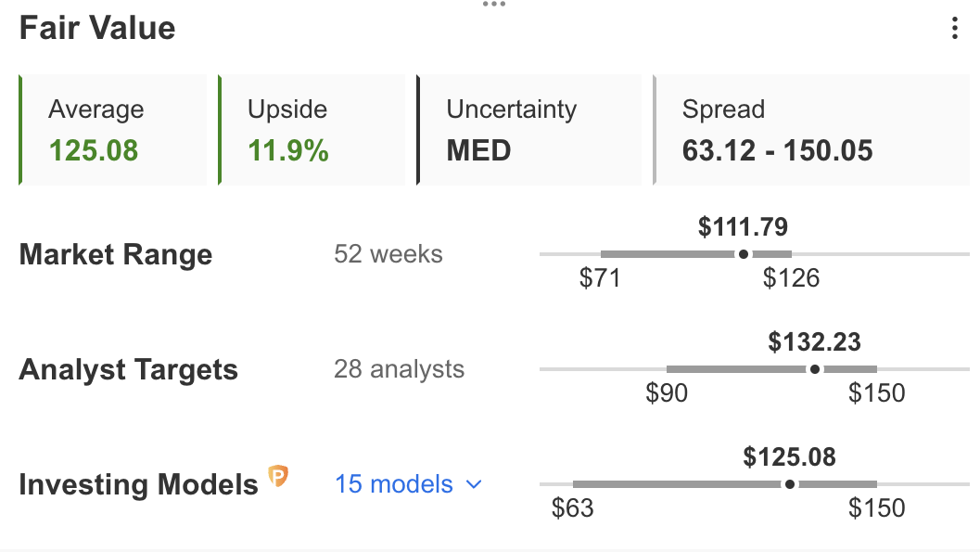This screenshot has width=980, height=552.
Task: Click the 28 analysts text
Action: click(x=400, y=369)
